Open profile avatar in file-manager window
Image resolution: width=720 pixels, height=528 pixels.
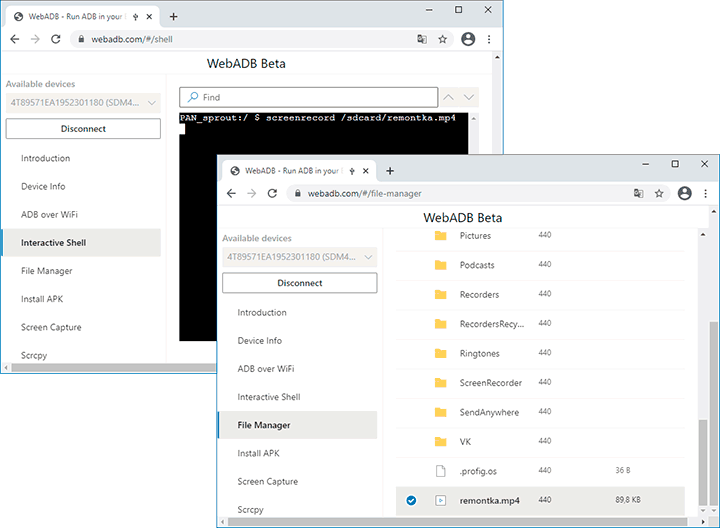685,193
